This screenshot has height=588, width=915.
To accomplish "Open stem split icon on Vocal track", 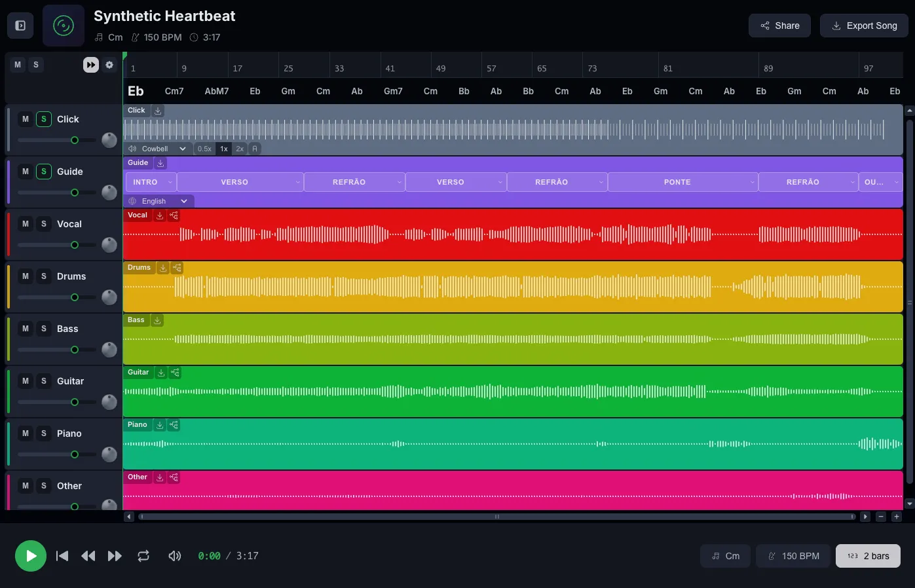I will coord(174,215).
